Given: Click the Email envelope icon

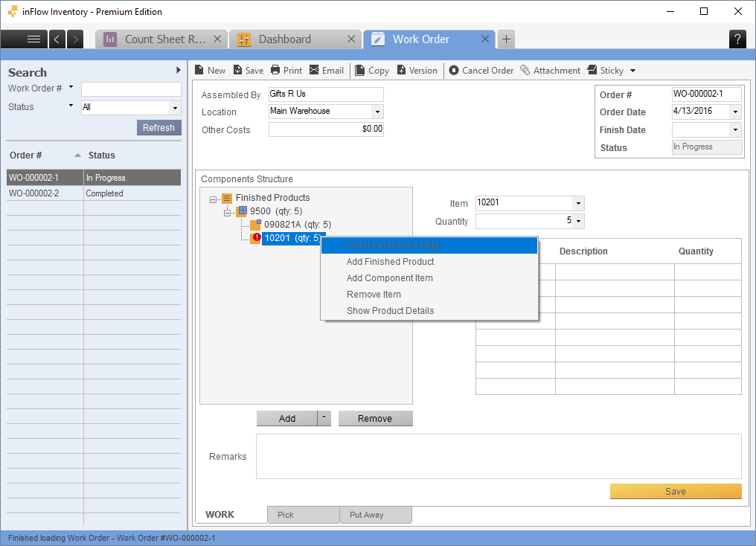Looking at the screenshot, I should [x=314, y=71].
